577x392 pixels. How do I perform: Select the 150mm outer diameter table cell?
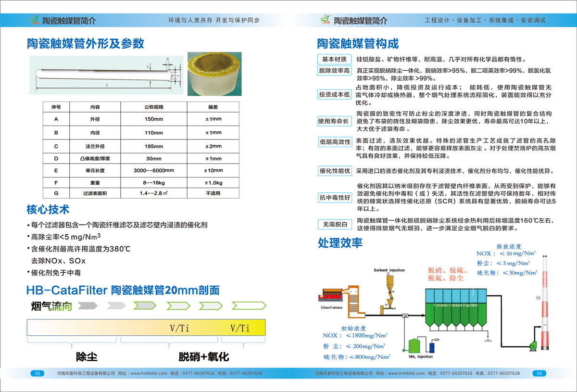tap(154, 119)
